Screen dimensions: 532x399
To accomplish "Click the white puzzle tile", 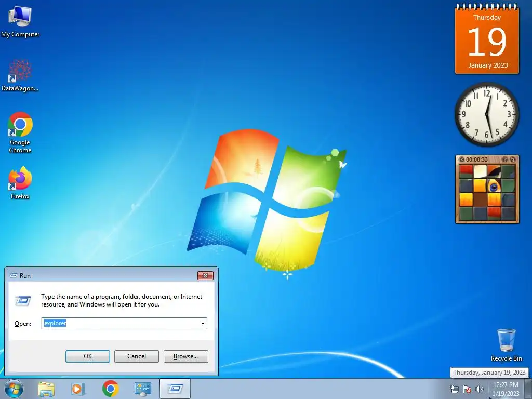I will 480,171.
